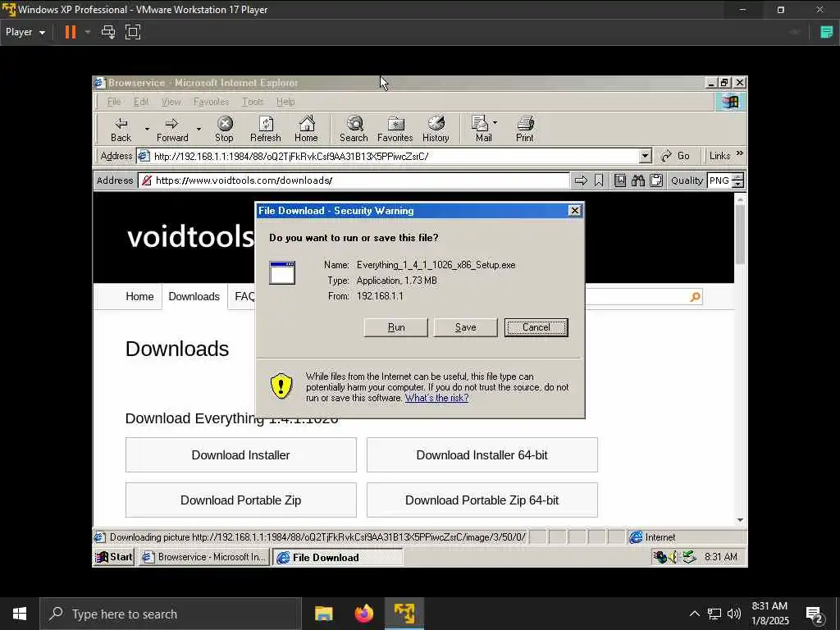
Task: Open the Browservice bookmarks book icon
Action: pos(620,180)
